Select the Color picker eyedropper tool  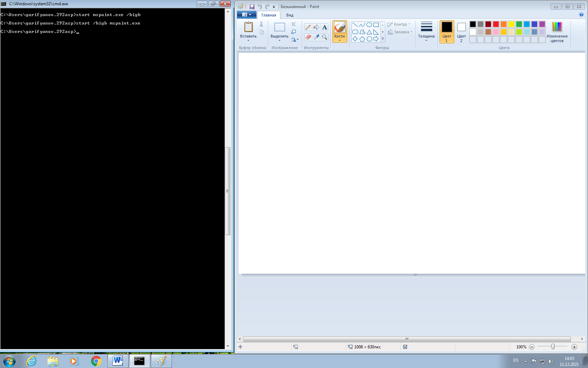(316, 37)
